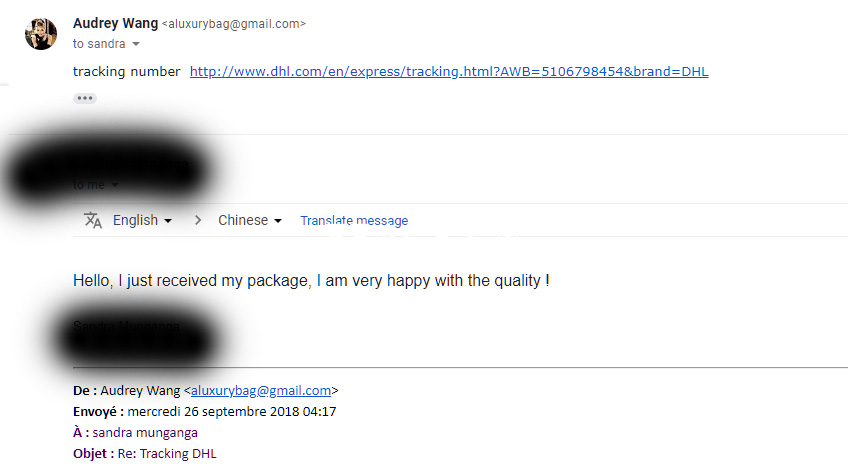Click the "Translate message" link
Image resolution: width=848 pixels, height=475 pixels.
354,220
